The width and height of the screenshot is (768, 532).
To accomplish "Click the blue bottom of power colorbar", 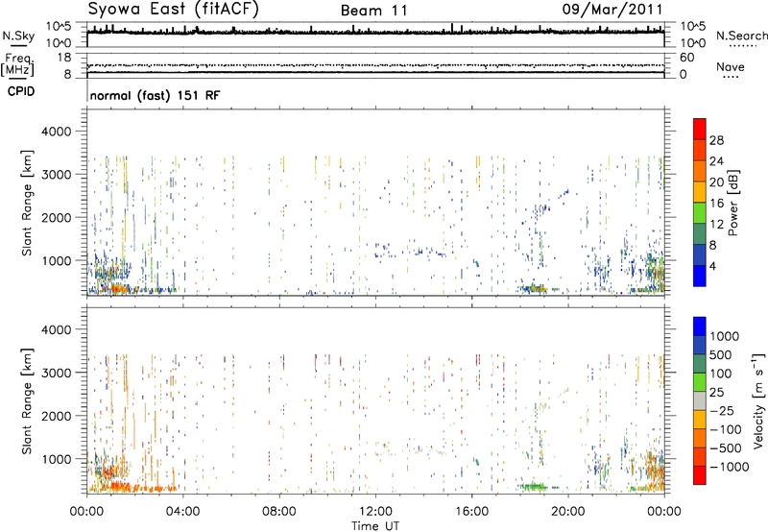I will pos(700,276).
